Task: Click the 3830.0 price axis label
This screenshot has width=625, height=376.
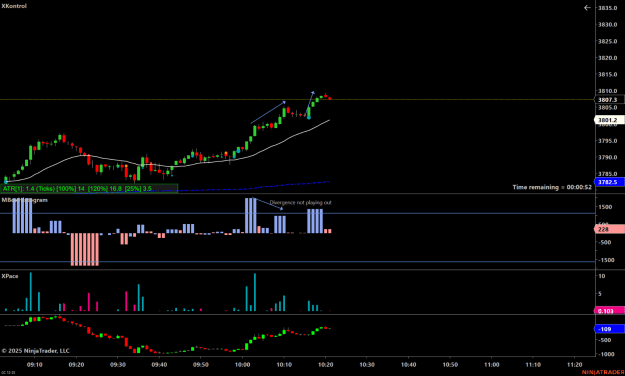Action: [x=607, y=25]
